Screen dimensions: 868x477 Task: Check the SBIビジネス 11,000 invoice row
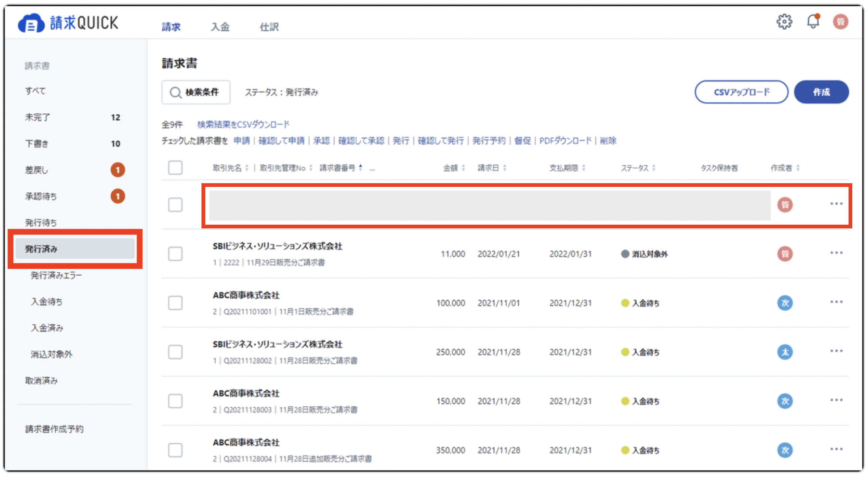coord(175,254)
